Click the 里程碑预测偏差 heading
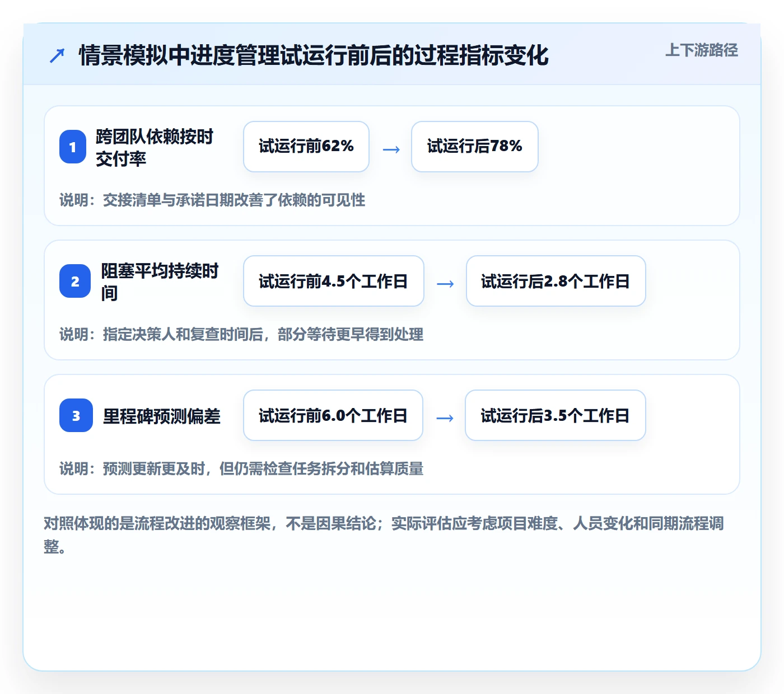784x694 pixels. [x=162, y=416]
